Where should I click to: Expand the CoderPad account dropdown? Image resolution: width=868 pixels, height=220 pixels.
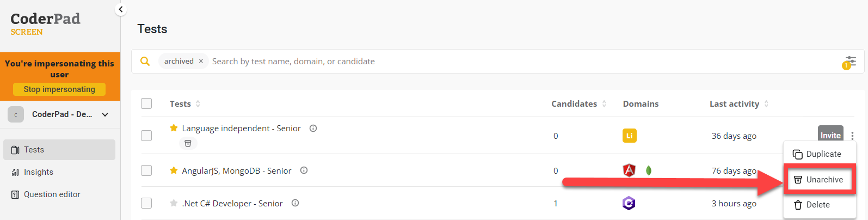pos(105,114)
